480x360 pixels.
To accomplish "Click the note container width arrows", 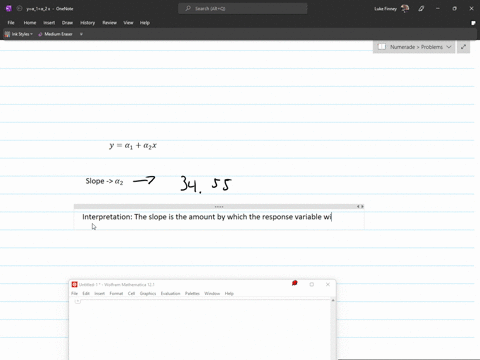I will 360,207.
